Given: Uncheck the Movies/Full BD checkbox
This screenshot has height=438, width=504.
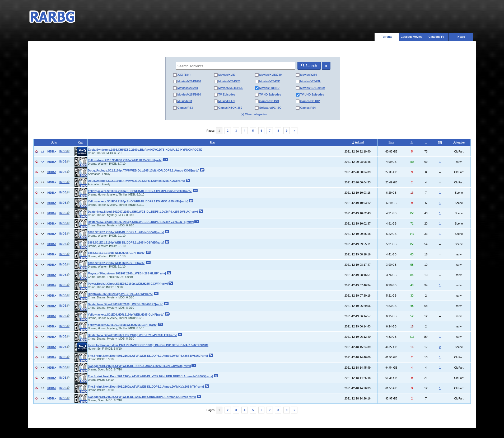Looking at the screenshot, I should click(x=256, y=88).
